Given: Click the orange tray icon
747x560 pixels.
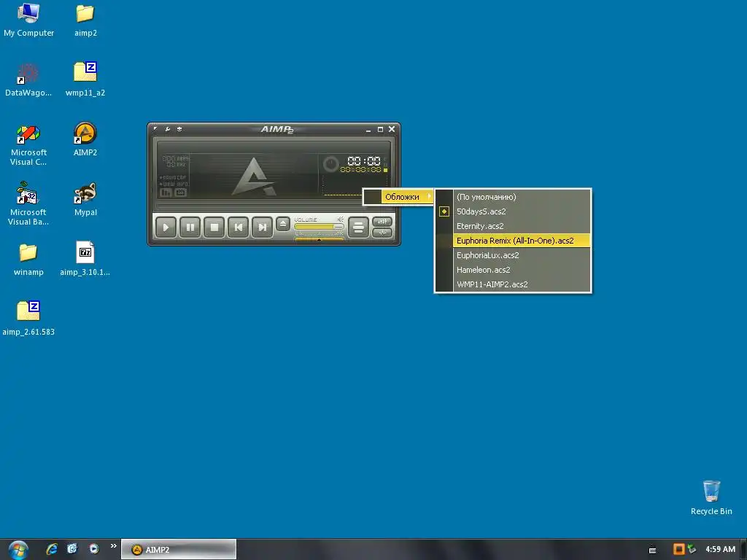Looking at the screenshot, I should coord(678,549).
